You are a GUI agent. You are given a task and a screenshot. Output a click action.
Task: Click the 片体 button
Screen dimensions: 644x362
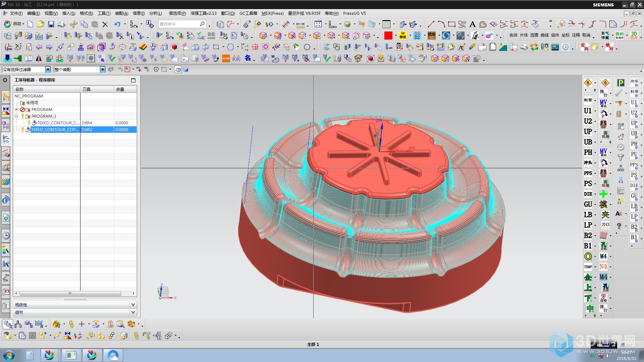524,35
